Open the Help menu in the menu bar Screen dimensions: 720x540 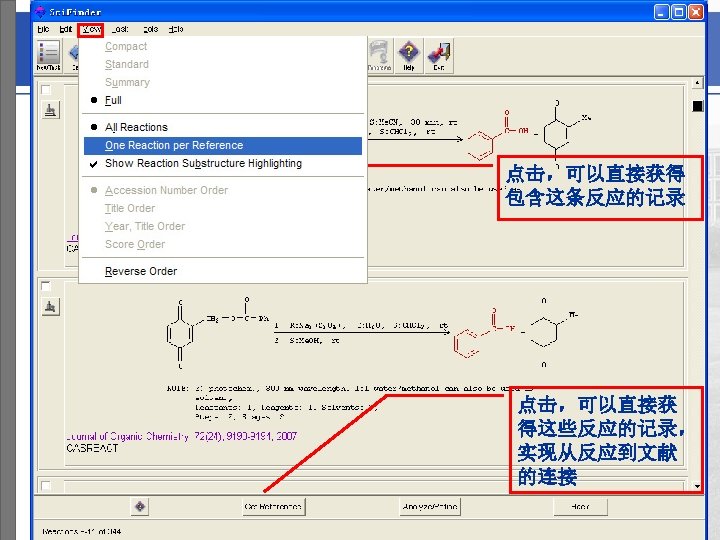pos(176,29)
